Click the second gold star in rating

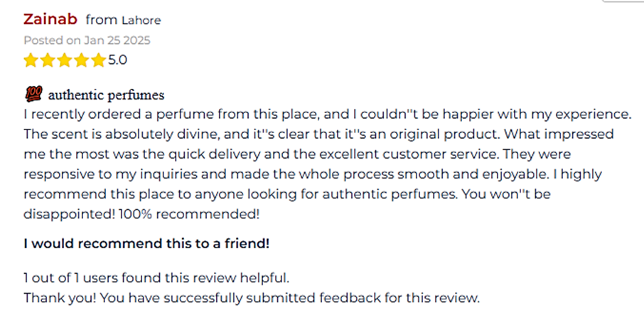point(48,60)
